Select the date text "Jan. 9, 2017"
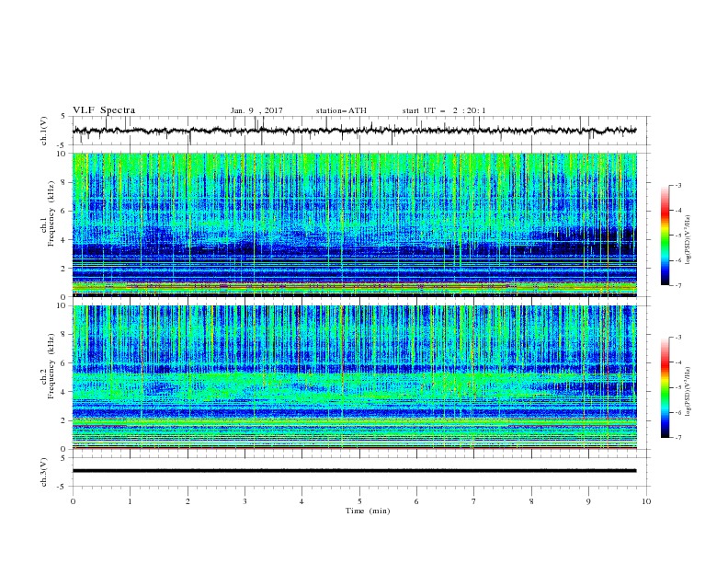Screen dimensions: 728x563 tap(256, 110)
